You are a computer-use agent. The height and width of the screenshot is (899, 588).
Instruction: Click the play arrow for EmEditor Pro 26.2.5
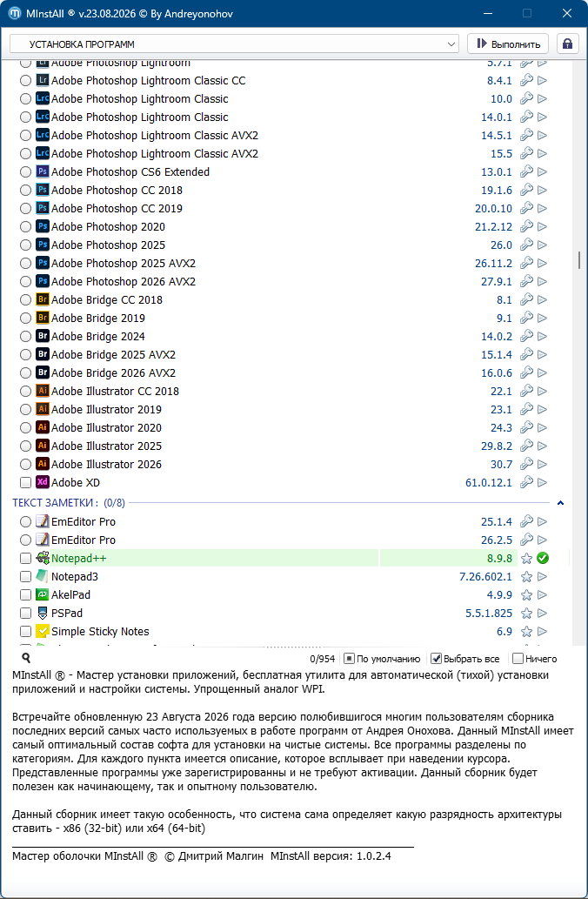pos(542,540)
